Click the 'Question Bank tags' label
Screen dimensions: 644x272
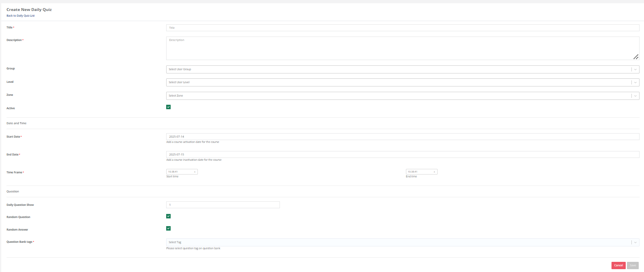20,242
